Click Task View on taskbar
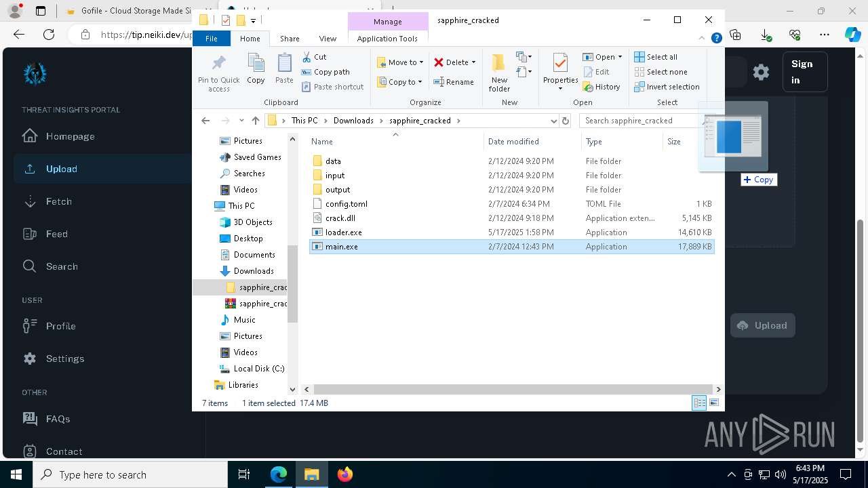 point(244,474)
